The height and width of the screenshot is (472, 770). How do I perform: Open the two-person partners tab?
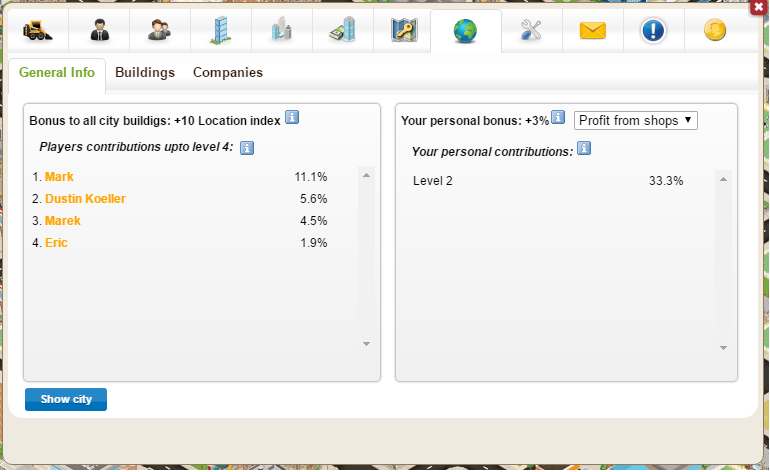click(x=160, y=31)
